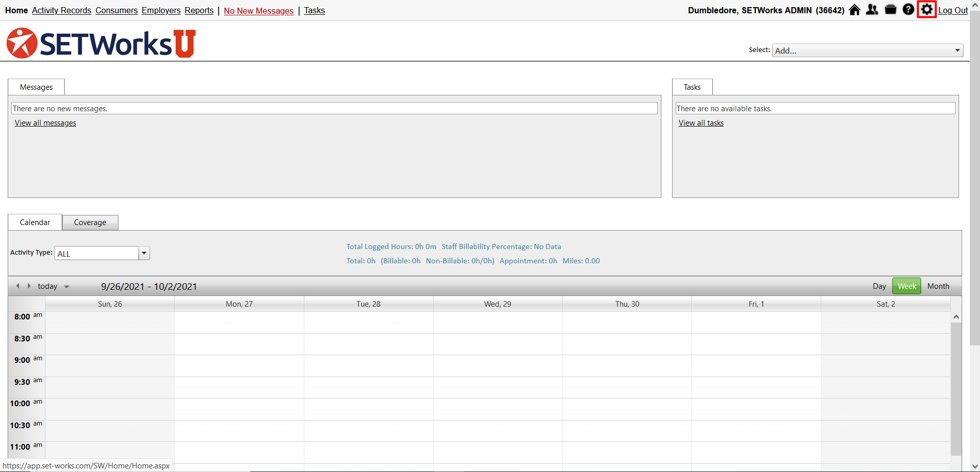Click the Appointment: 0h summary text
This screenshot has height=472, width=980.
pos(529,261)
